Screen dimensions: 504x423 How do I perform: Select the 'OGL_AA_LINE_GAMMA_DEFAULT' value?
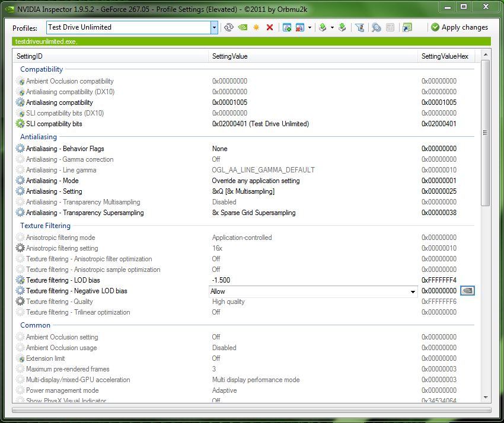[263, 170]
